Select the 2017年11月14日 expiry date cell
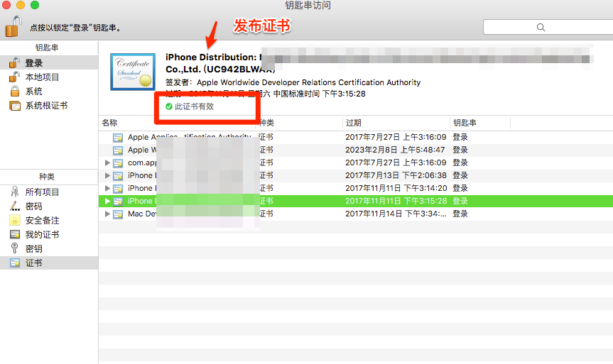Image resolution: width=613 pixels, height=364 pixels. click(x=396, y=214)
